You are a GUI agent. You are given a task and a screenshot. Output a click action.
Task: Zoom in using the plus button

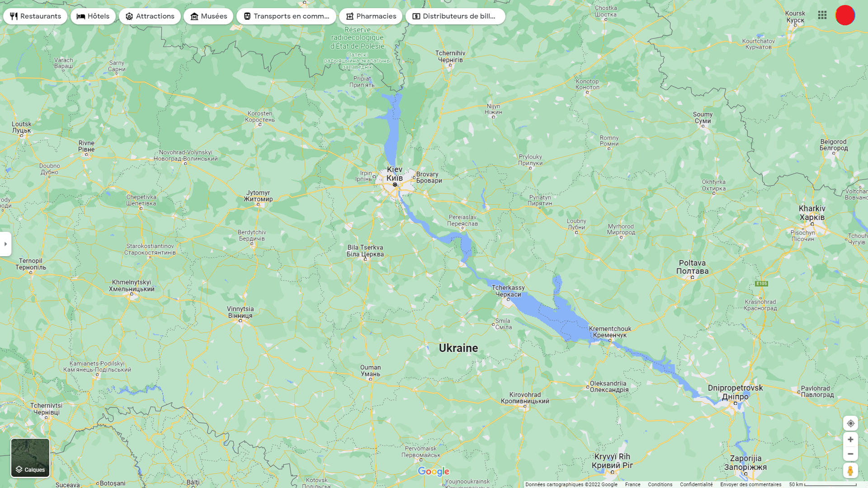[x=851, y=440]
